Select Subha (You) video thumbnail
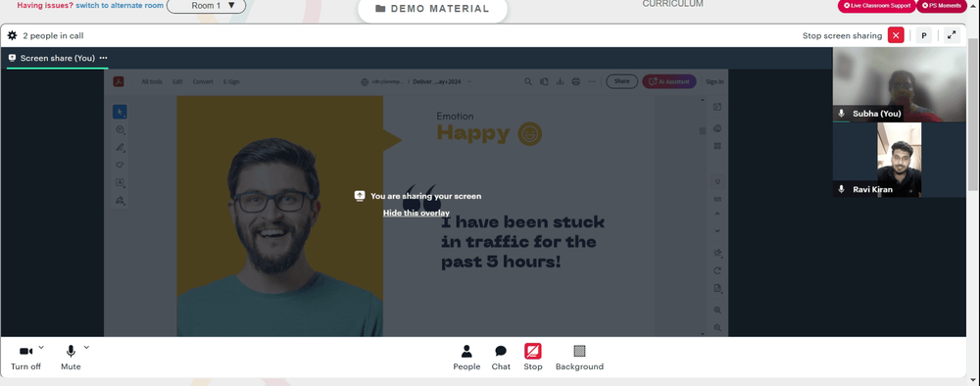This screenshot has width=980, height=386. point(900,84)
